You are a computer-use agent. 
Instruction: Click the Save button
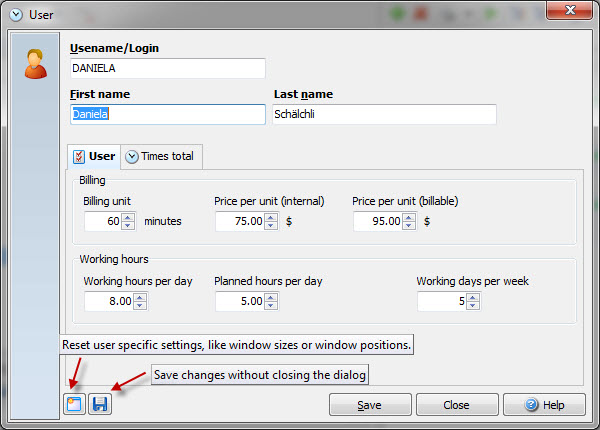coord(370,404)
